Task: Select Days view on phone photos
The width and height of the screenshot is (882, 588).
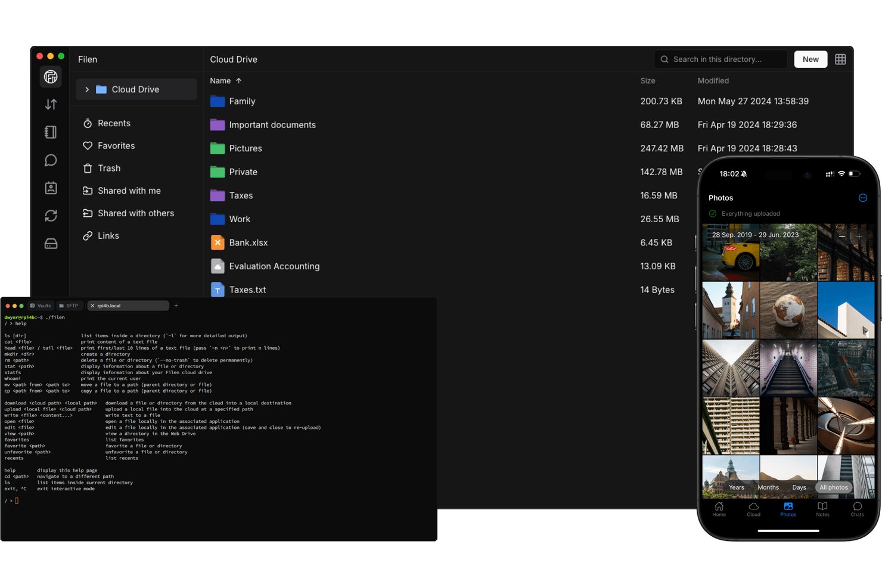Action: (x=799, y=487)
